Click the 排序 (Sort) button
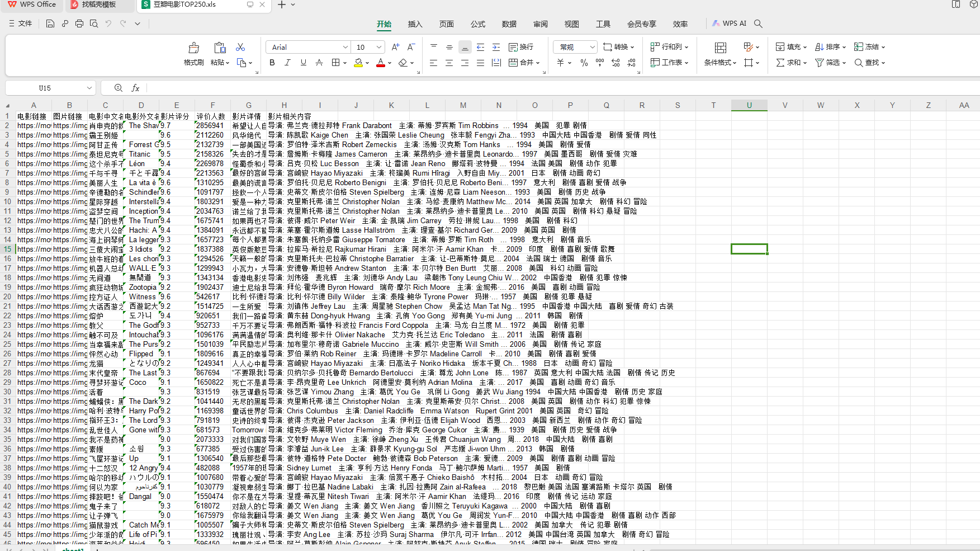The image size is (980, 551). (830, 47)
